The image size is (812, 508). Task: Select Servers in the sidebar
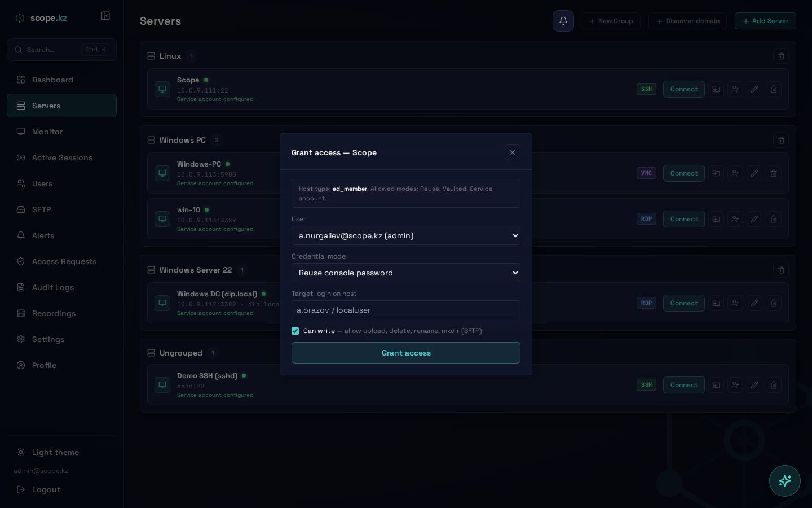[61, 106]
